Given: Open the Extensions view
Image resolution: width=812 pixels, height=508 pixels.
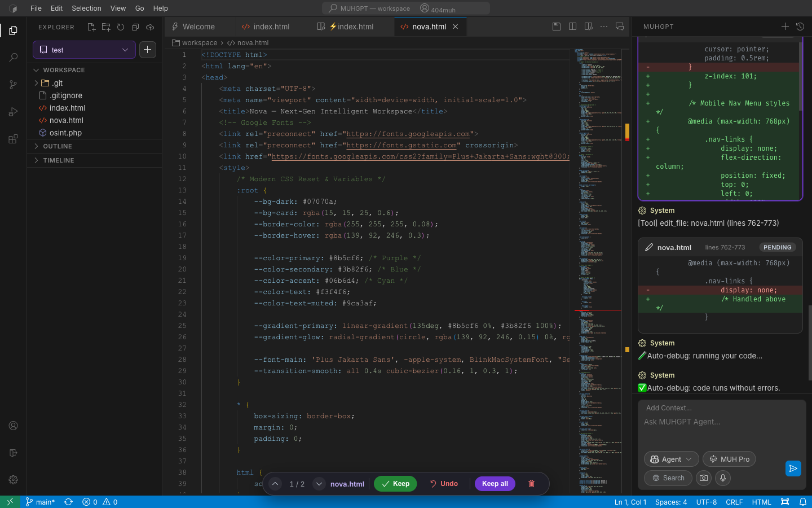Looking at the screenshot, I should 13,139.
